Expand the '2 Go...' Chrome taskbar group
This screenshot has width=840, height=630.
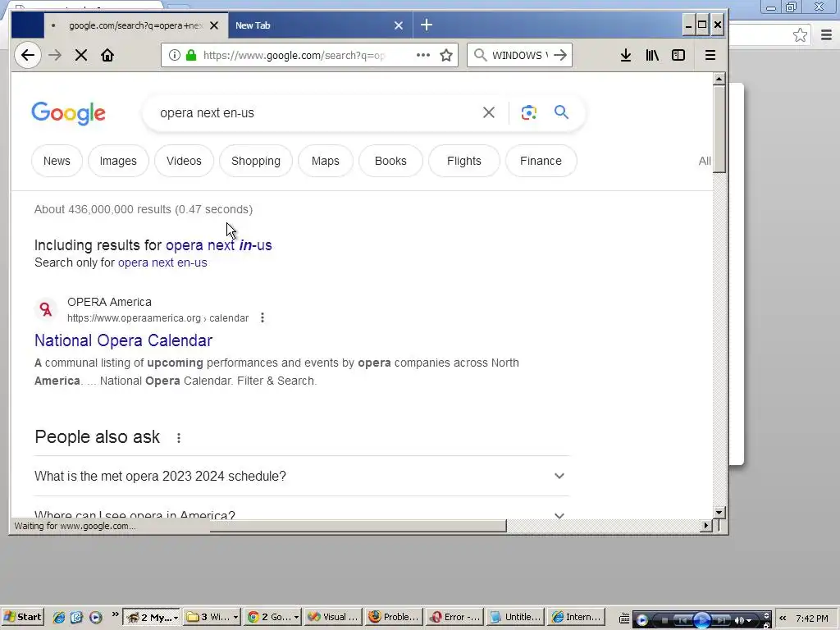click(272, 617)
